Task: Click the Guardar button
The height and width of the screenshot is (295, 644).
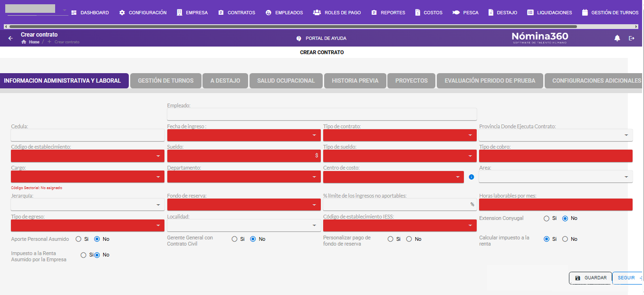Action: click(x=590, y=278)
